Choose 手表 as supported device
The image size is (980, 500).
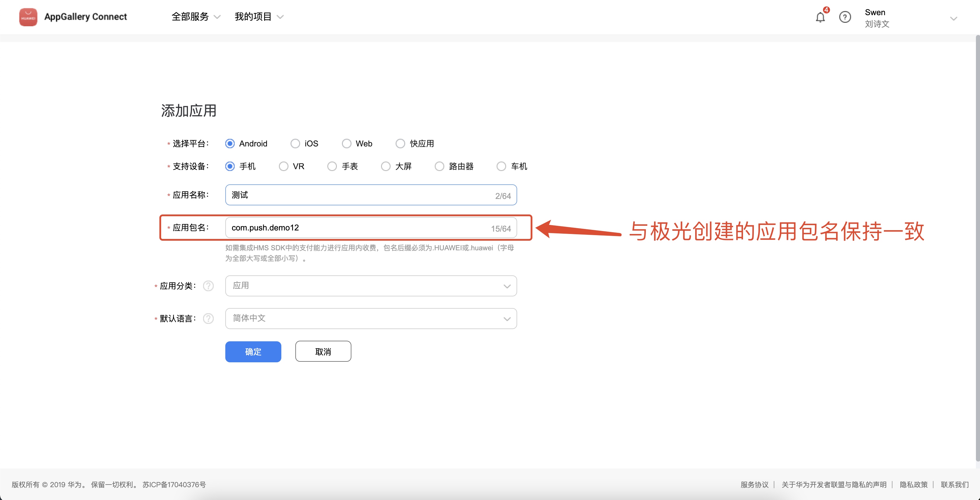(332, 167)
